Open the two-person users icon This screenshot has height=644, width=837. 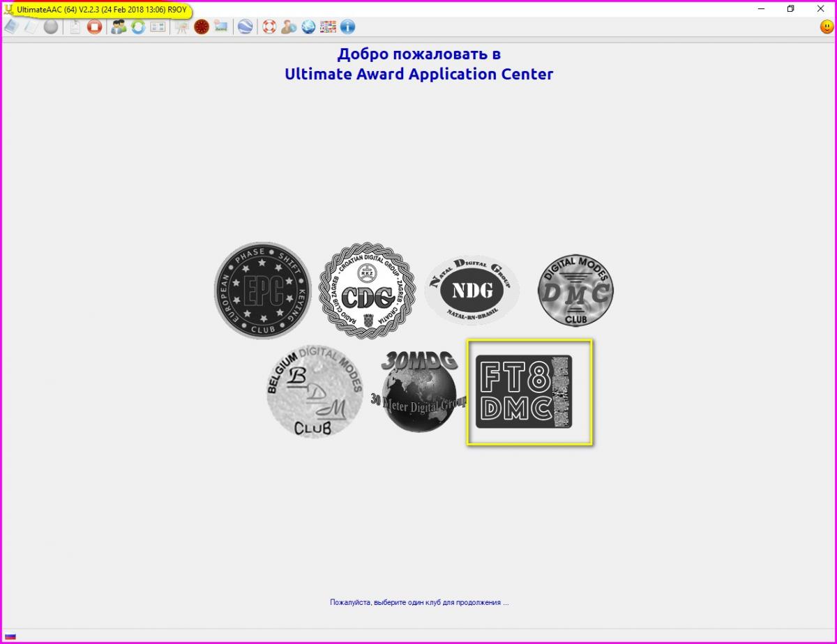point(119,27)
